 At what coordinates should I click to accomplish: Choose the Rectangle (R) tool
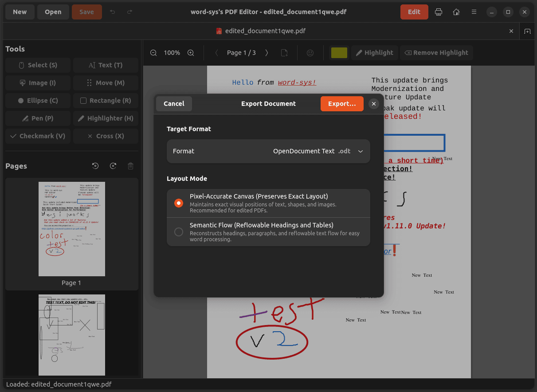[x=106, y=101]
